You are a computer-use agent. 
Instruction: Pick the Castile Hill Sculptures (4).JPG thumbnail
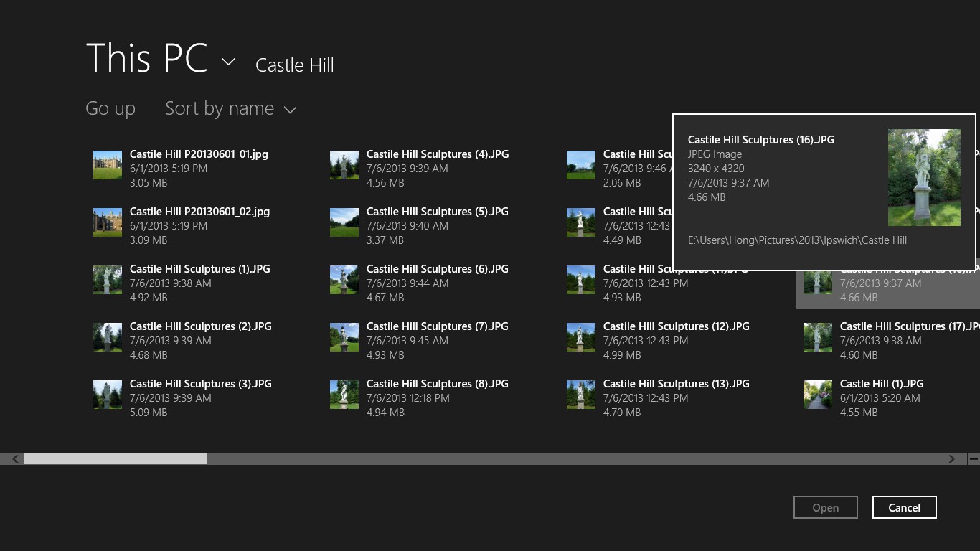[x=344, y=165]
